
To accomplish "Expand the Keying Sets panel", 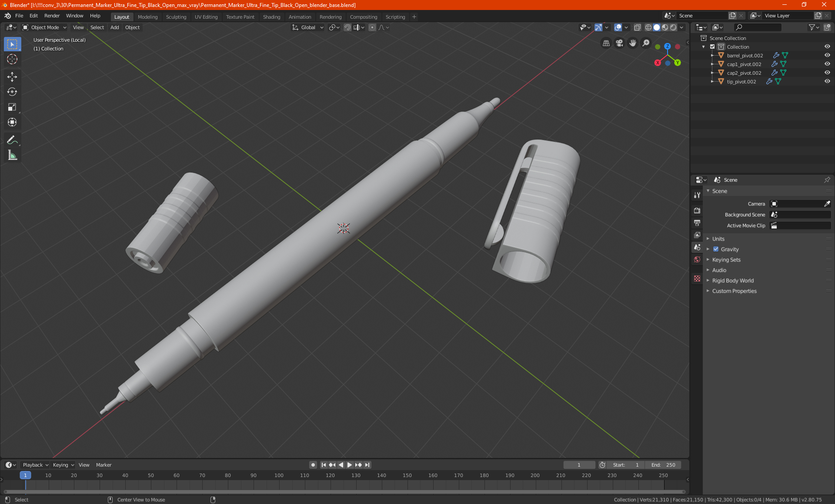I will 726,260.
